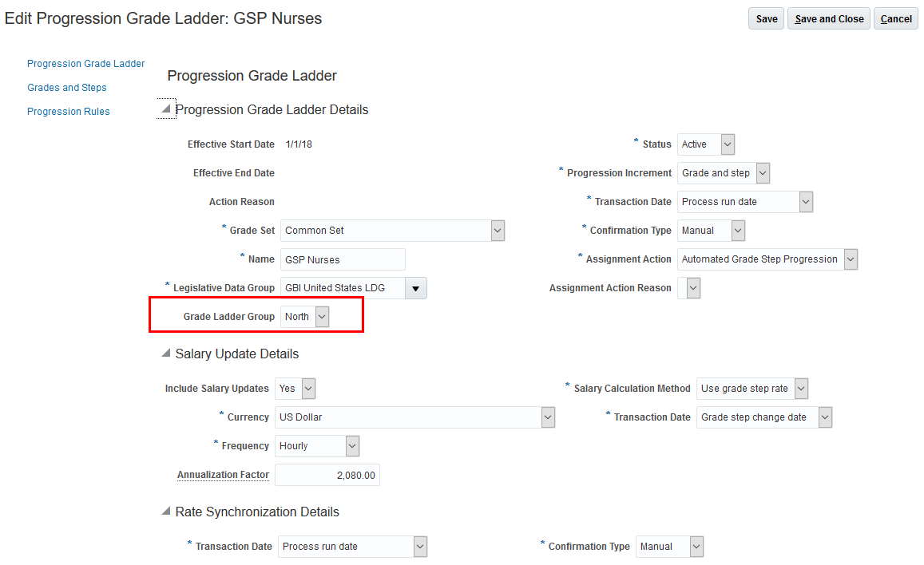Open the Status dropdown
This screenshot has height=565, width=924.
pos(727,144)
